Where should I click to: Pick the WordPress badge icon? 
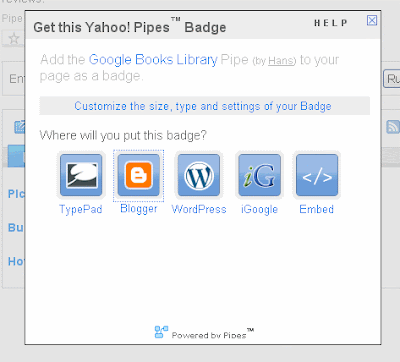[x=199, y=175]
